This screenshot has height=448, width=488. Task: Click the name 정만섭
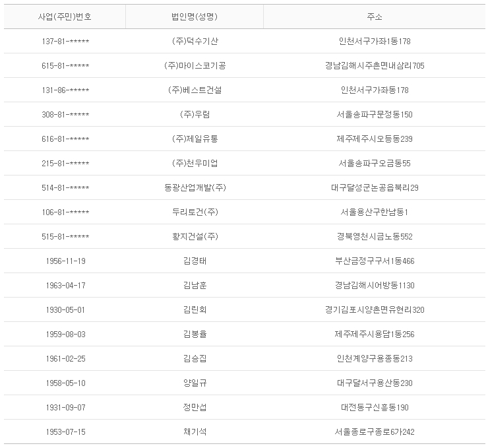pos(194,408)
